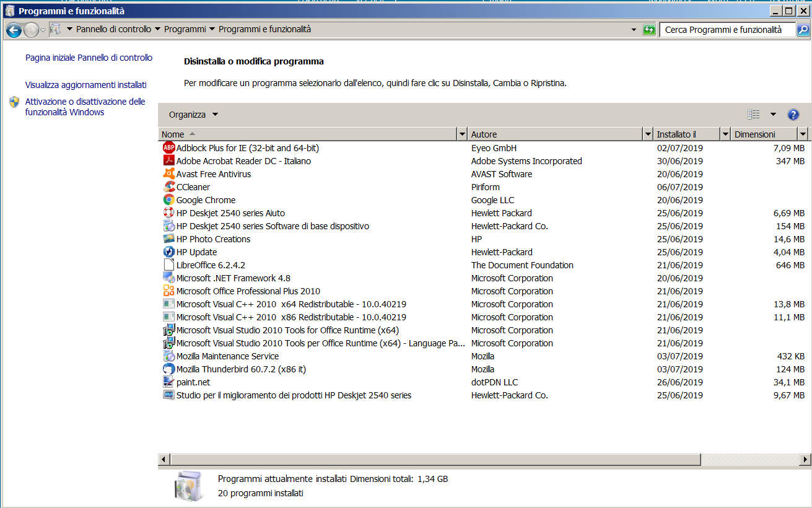Open the Nome column filter dropdown
The height and width of the screenshot is (508, 812).
(462, 134)
